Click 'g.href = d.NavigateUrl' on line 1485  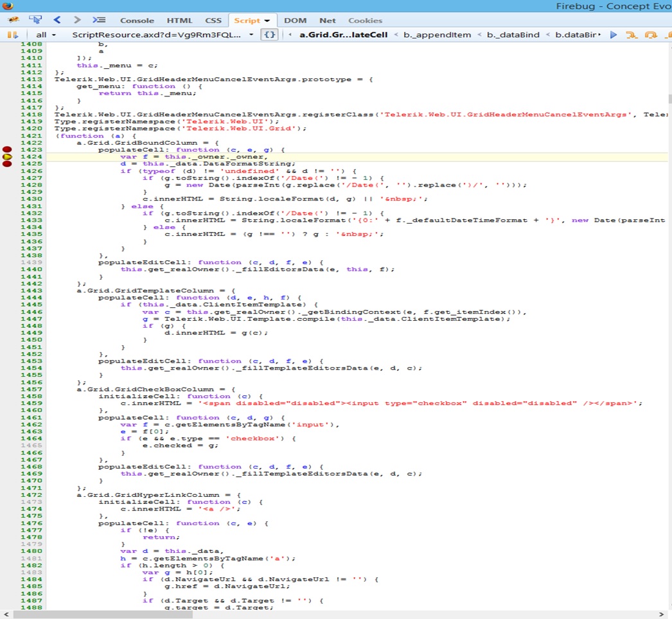225,586
